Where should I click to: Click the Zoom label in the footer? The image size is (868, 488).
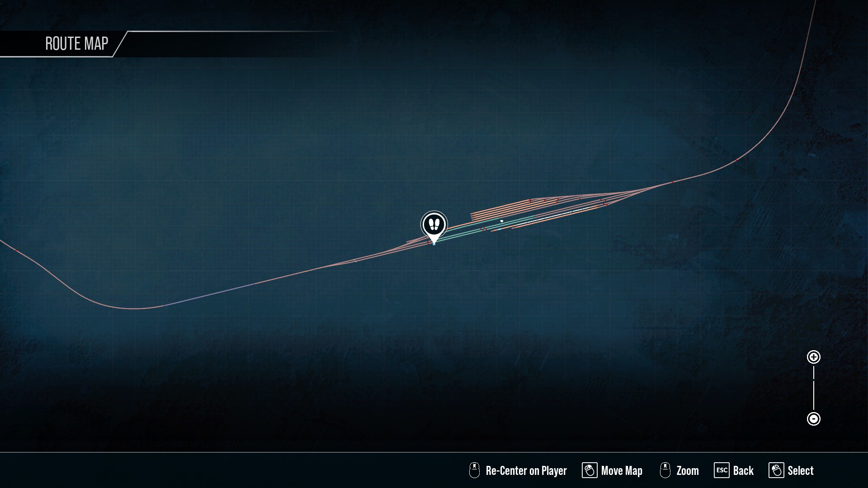pos(688,471)
